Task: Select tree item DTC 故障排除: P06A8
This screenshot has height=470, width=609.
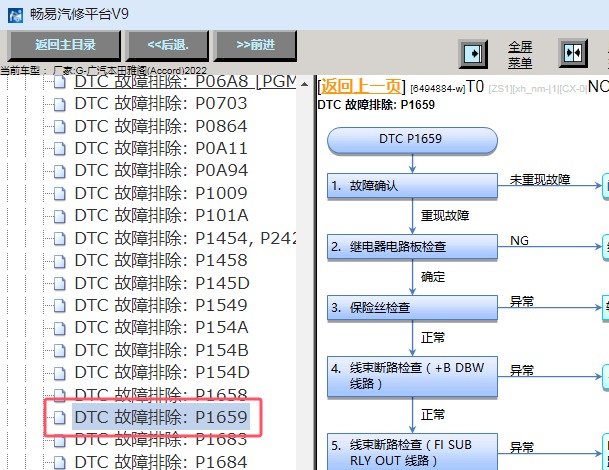Action: point(185,82)
